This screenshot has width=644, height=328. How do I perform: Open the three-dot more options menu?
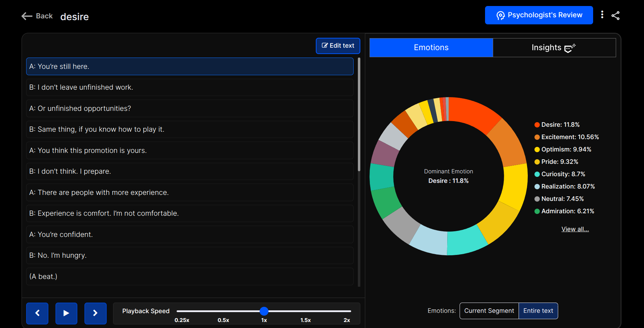point(602,15)
